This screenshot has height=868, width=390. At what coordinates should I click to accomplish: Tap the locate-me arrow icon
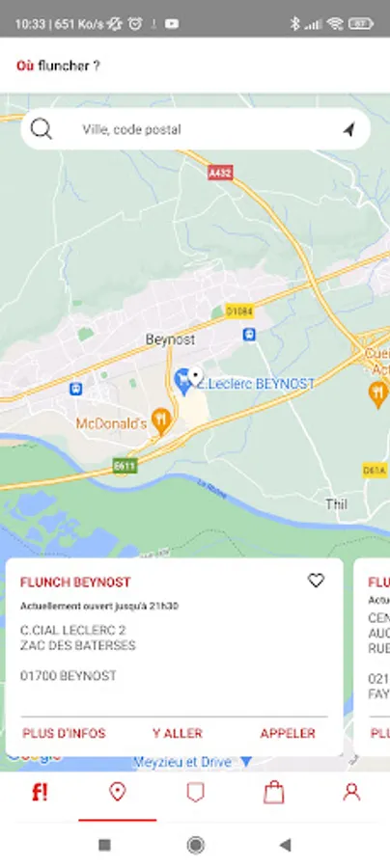coord(348,129)
